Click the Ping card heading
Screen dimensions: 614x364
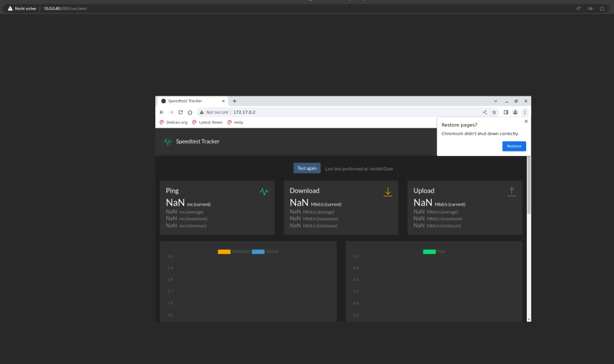click(x=173, y=191)
